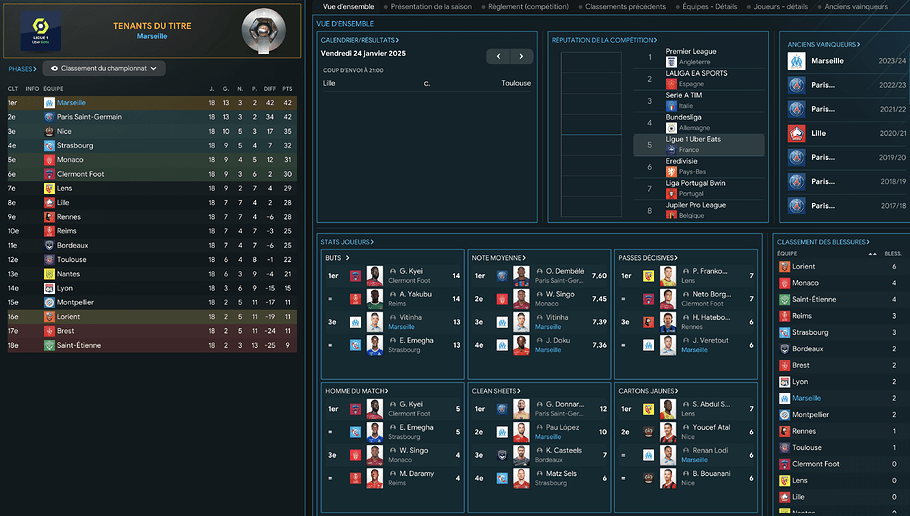Click the Spain flag beside LALIGA EA SPORTS

(x=671, y=84)
